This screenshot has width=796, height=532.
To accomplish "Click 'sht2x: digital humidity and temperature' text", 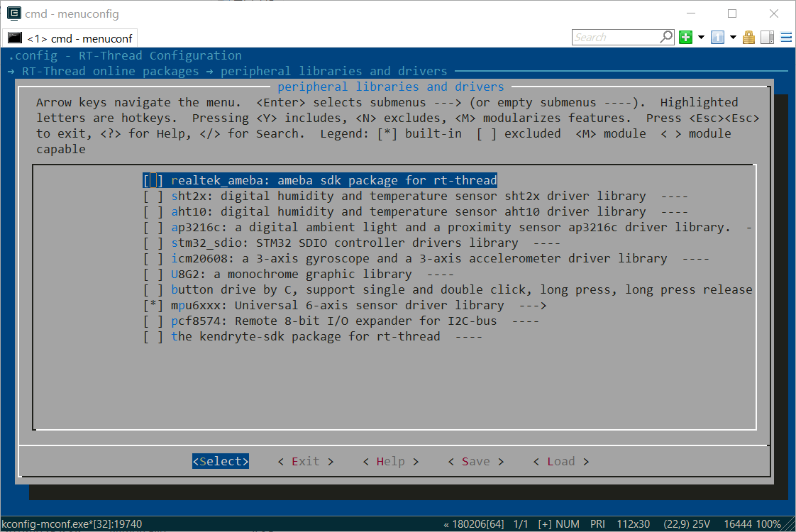I will point(409,196).
